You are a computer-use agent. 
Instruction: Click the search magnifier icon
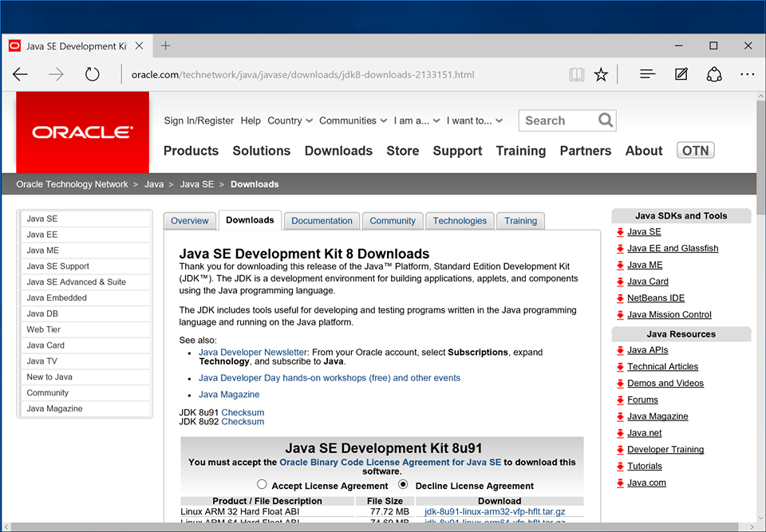click(x=606, y=120)
